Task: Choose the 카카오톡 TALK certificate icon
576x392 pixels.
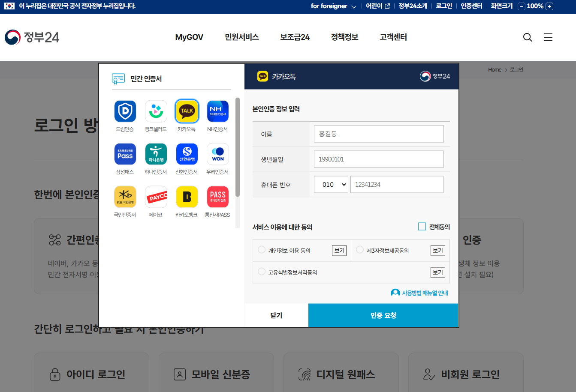Action: (187, 111)
